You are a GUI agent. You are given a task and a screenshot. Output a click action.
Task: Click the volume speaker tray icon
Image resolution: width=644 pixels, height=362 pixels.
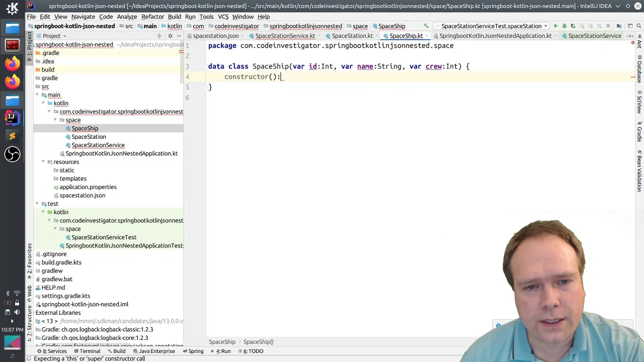click(17, 312)
